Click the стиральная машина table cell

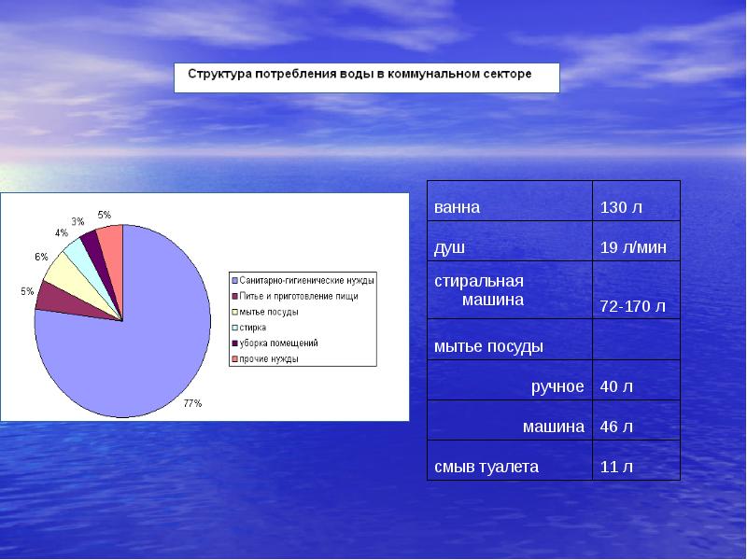(x=510, y=290)
